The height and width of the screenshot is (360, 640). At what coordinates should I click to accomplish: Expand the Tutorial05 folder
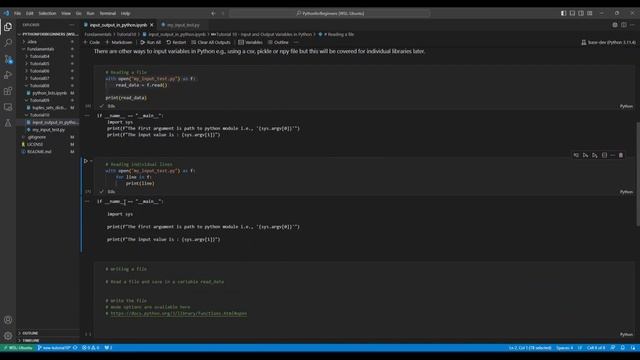pyautogui.click(x=40, y=64)
